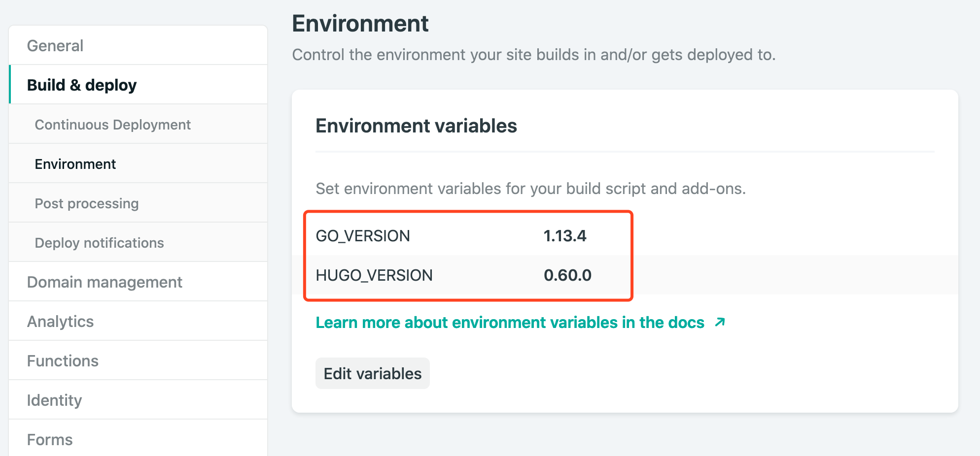Click the 0.60.0 Hugo version value
Screen dimensions: 980x456
(567, 275)
